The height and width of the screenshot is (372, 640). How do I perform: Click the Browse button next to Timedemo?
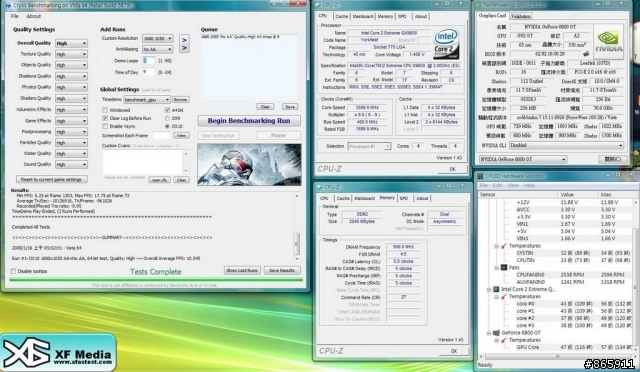coord(180,100)
